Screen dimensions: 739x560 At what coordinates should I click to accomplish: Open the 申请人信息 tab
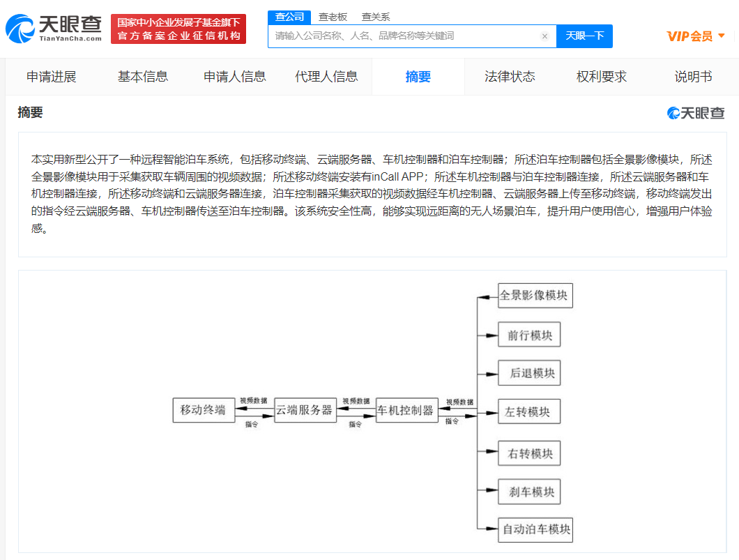pos(234,77)
